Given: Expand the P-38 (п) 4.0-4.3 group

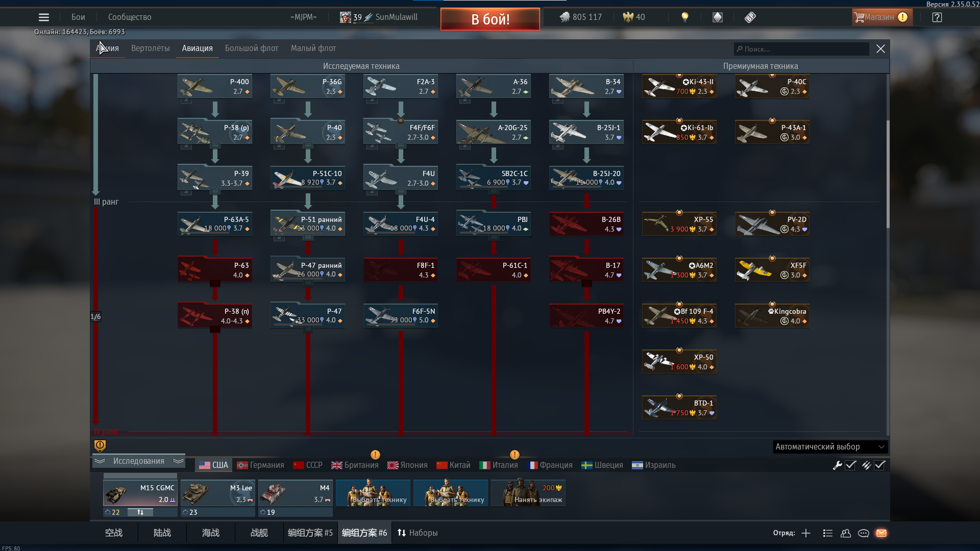Looking at the screenshot, I should point(215,316).
